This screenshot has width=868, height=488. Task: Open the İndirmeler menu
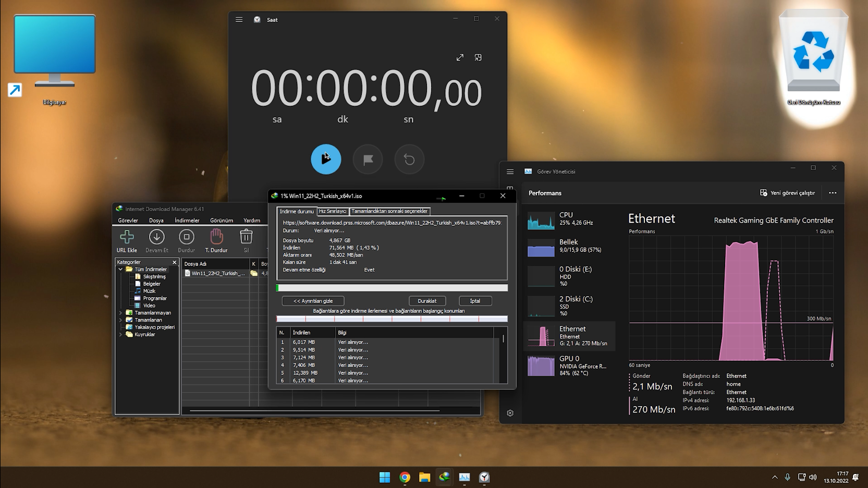click(187, 221)
